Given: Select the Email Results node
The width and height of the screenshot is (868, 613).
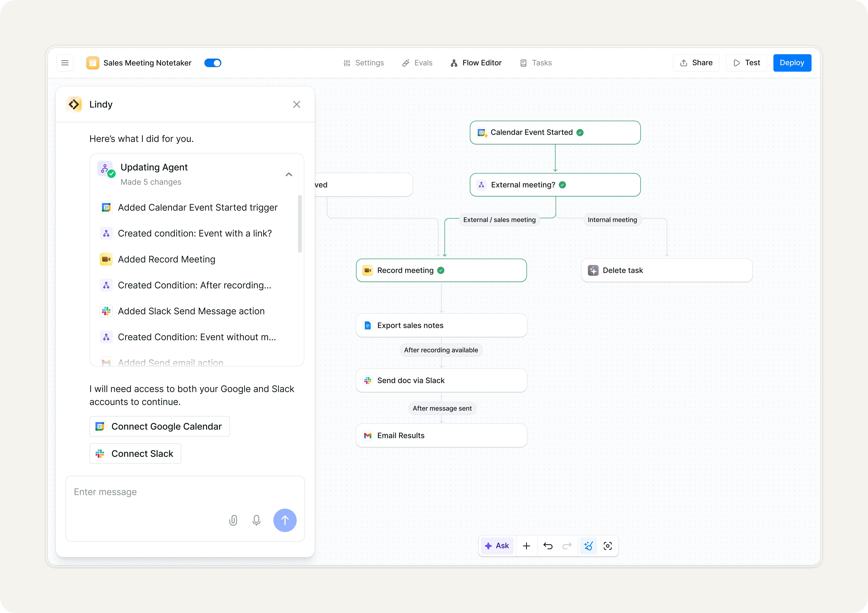Looking at the screenshot, I should 441,436.
